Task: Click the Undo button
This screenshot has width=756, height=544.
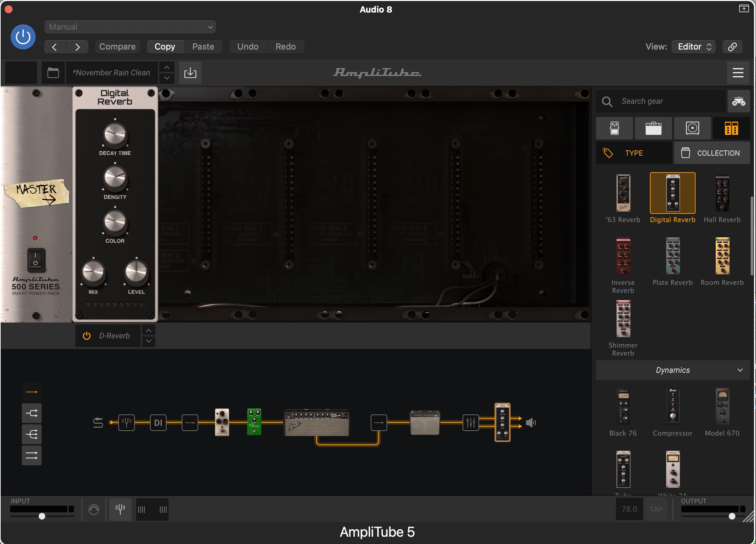Action: pos(248,47)
